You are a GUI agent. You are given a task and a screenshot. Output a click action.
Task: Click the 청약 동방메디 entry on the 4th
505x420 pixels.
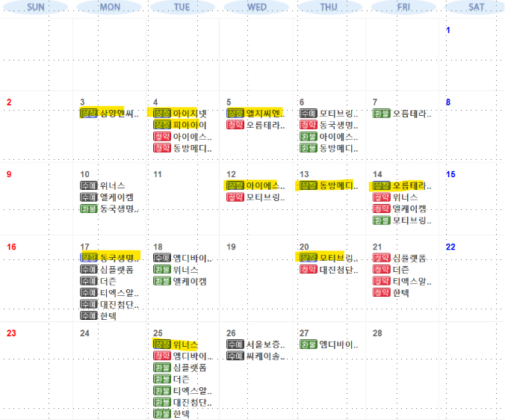(182, 148)
